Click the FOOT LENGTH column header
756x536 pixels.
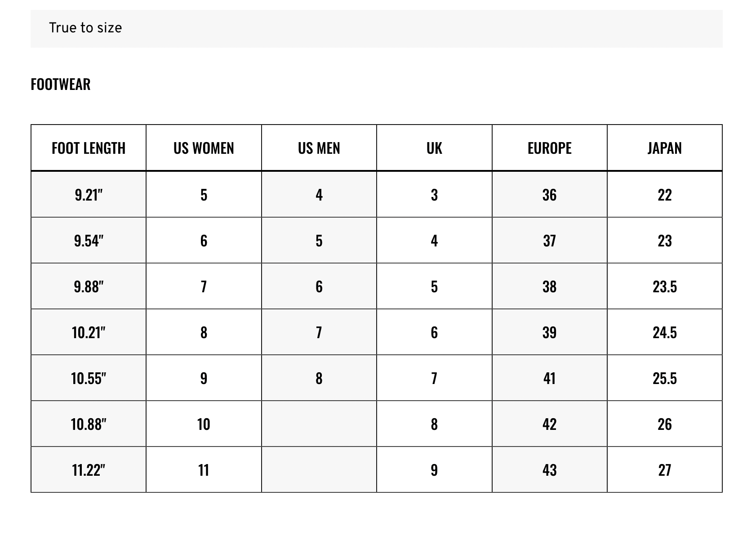click(x=89, y=148)
